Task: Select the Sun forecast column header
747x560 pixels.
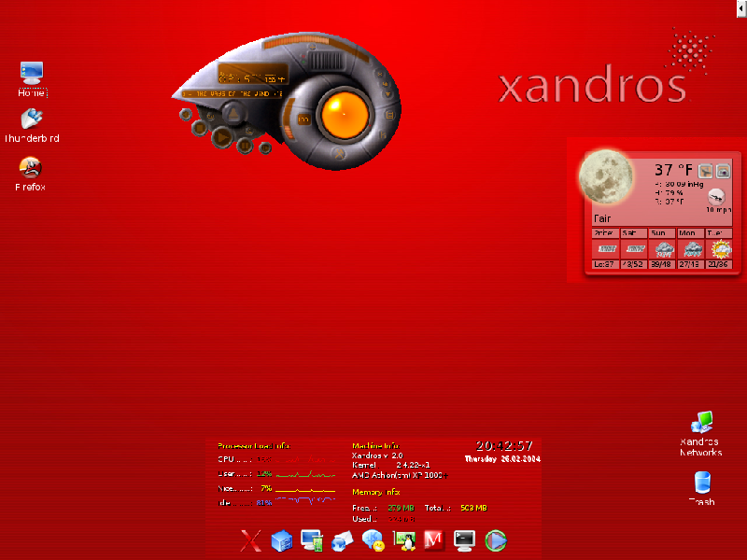Action: tap(662, 232)
